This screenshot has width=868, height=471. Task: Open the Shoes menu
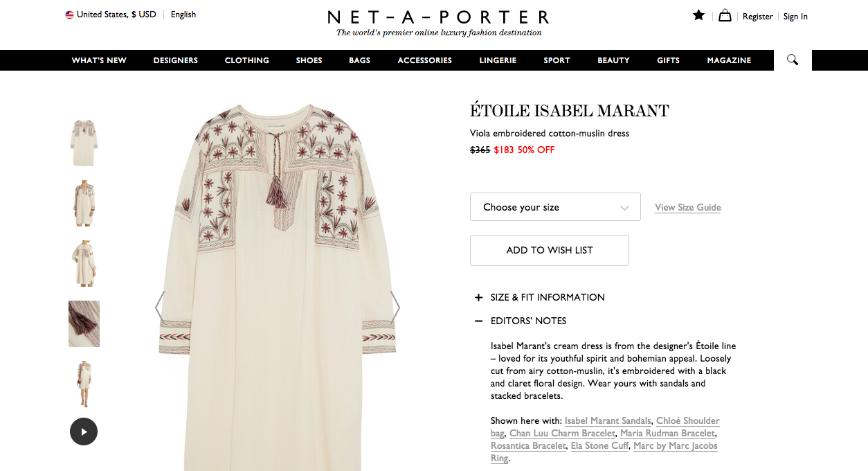click(309, 60)
